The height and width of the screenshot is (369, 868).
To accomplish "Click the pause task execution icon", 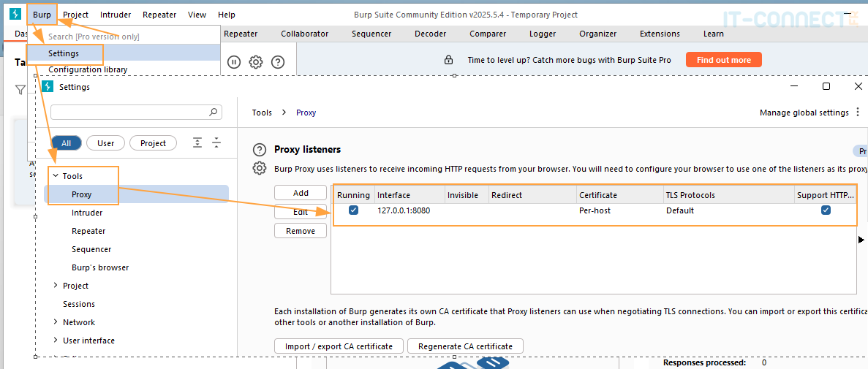I will pos(234,62).
